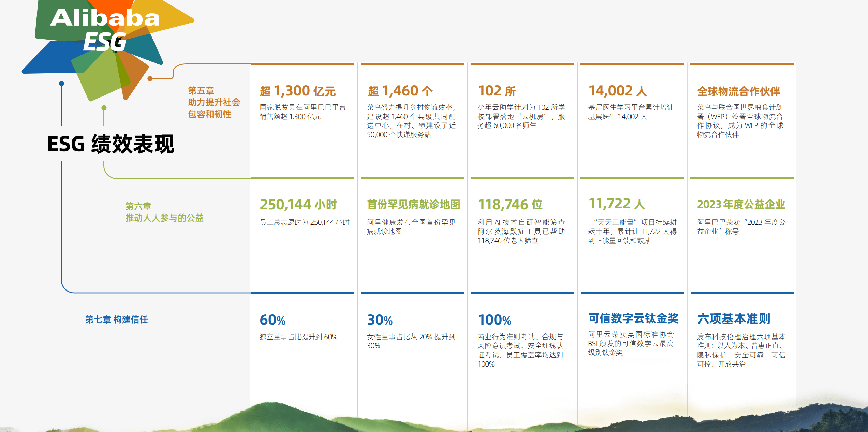
Task: Click the '11,722 人' headline figure
Action: pos(617,204)
